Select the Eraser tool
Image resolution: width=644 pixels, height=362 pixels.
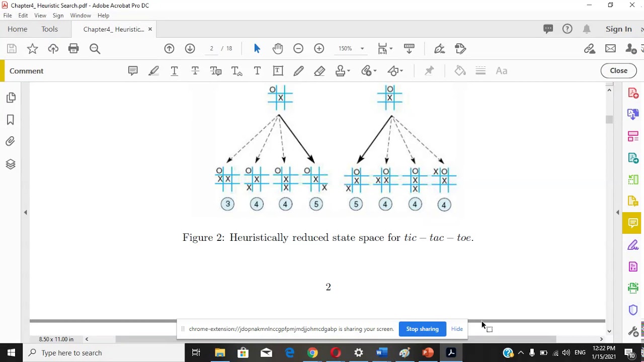319,71
